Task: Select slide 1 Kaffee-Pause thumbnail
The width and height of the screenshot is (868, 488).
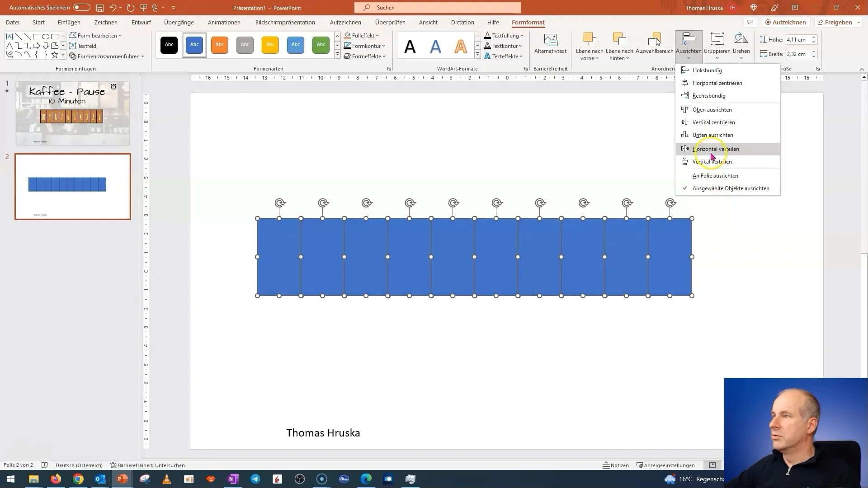Action: [x=73, y=113]
